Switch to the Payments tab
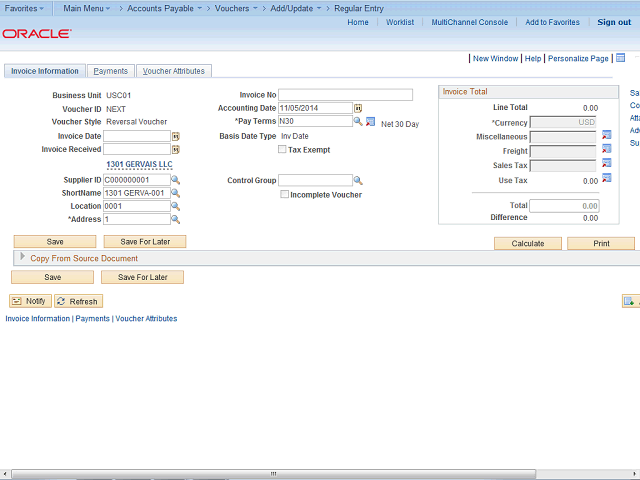This screenshot has height=480, width=640. [110, 71]
